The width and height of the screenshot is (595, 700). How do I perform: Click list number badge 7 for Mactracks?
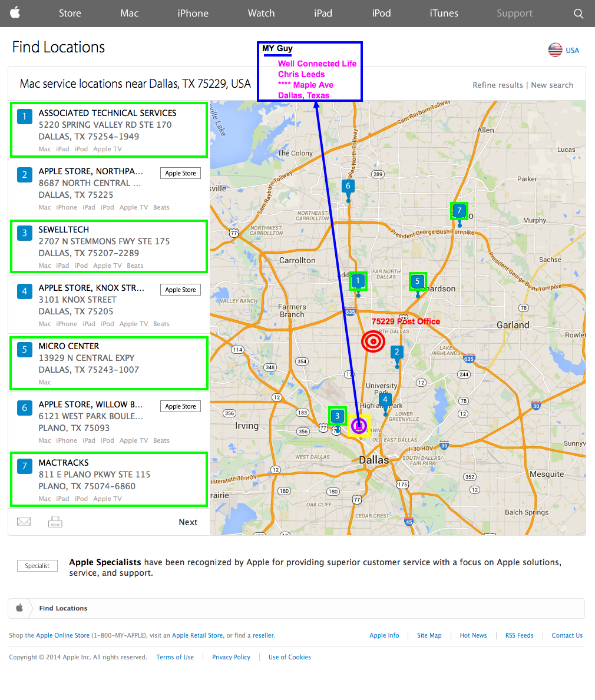pyautogui.click(x=25, y=466)
